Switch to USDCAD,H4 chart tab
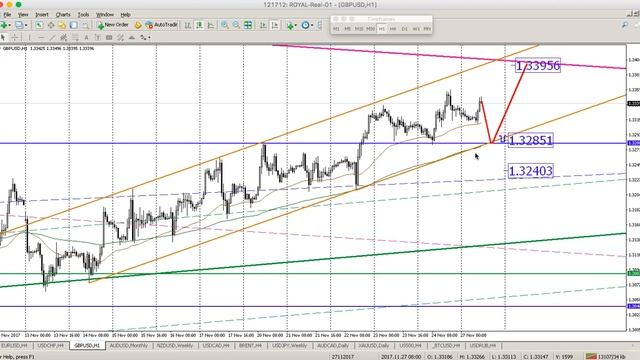Image resolution: width=640 pixels, height=360 pixels. point(216,346)
